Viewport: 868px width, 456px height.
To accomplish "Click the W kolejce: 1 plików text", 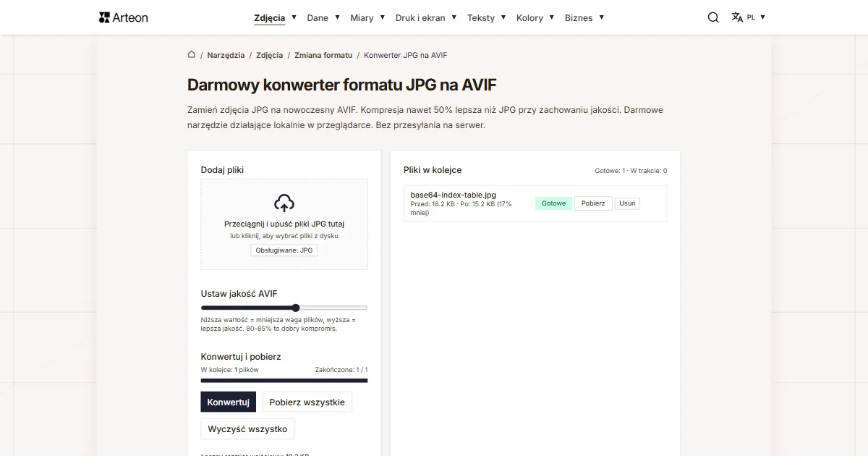I will [230, 370].
